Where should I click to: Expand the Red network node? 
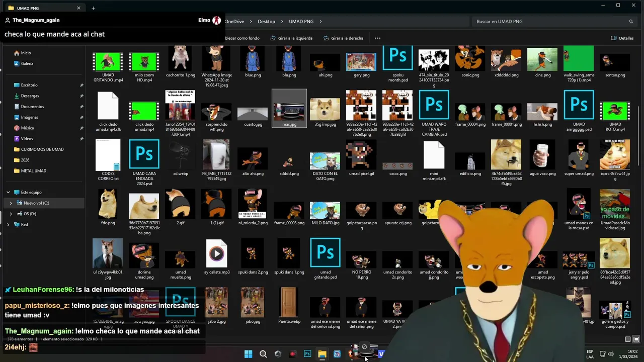tap(8, 225)
